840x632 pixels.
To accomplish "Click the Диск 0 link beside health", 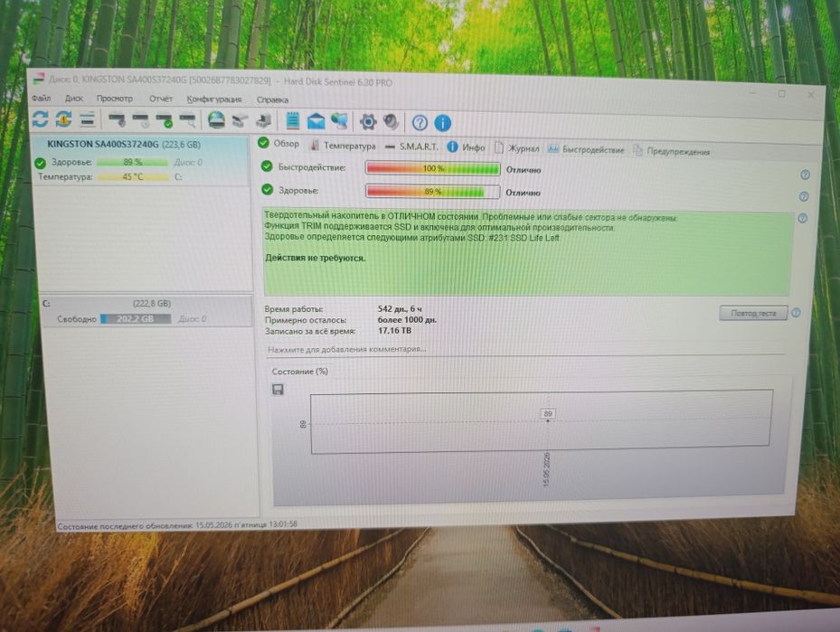I will point(188,162).
